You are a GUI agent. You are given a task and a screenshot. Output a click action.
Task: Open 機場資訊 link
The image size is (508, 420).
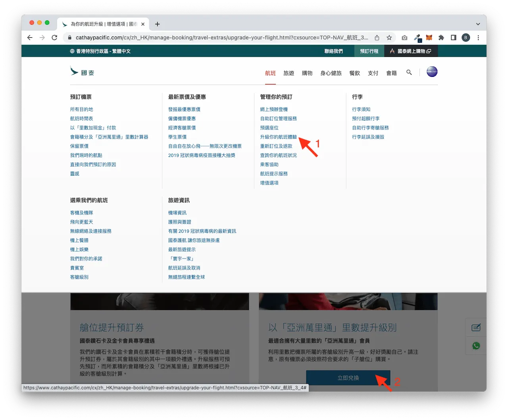click(x=177, y=213)
